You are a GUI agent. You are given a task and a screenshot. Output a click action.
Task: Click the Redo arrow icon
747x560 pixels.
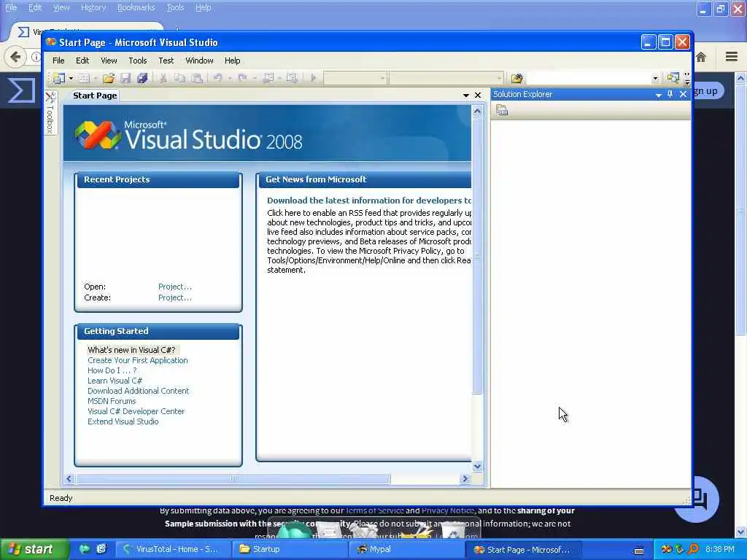(242, 78)
